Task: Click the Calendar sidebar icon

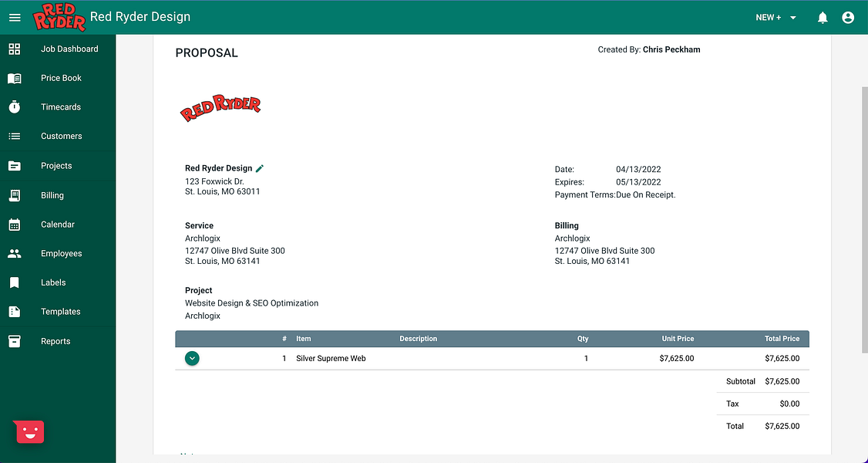Action: point(15,225)
